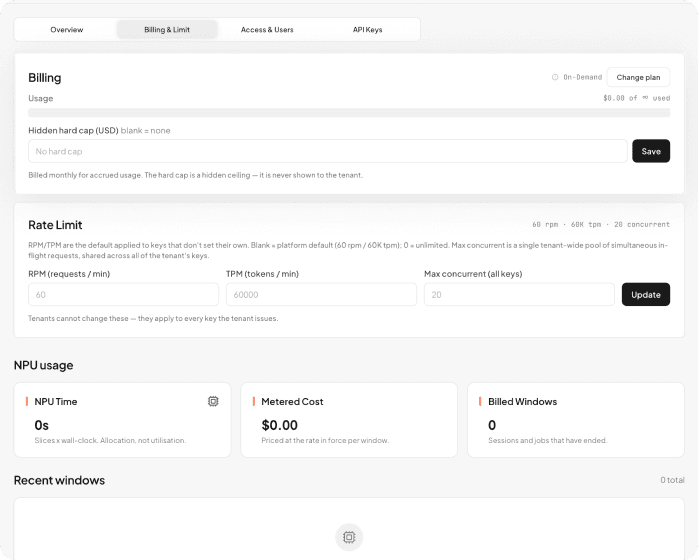
Task: Click the Recent windows heading
Action: coord(59,480)
